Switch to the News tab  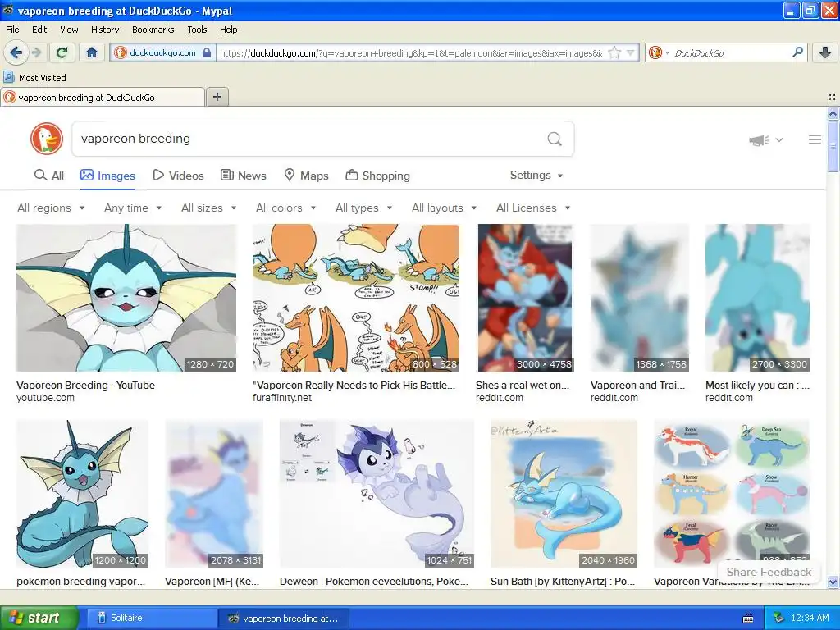point(243,176)
